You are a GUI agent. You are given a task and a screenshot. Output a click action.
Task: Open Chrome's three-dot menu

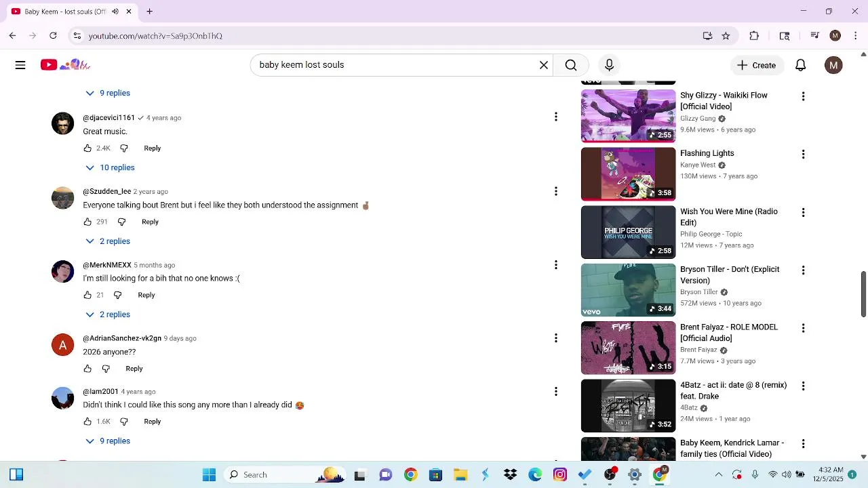pos(856,36)
